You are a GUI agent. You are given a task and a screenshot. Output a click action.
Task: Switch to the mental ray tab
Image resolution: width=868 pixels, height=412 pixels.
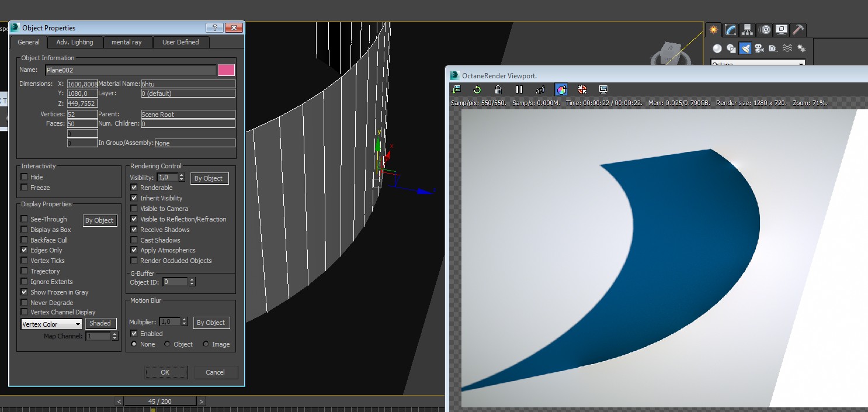click(127, 42)
